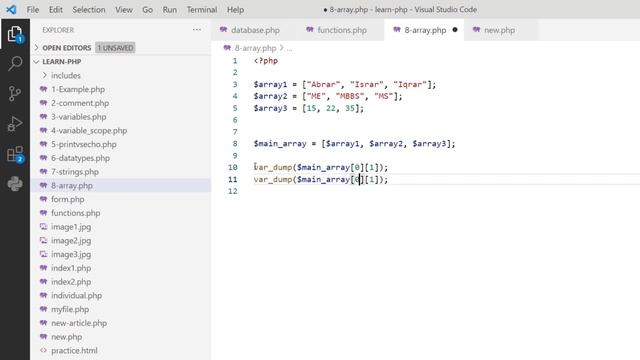
Task: Click the var_dump statement on line 10
Action: coord(320,167)
